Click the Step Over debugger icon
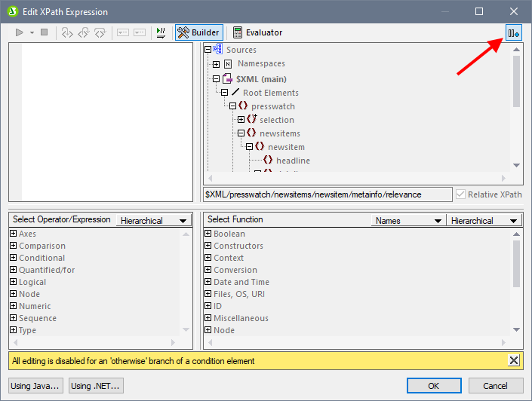 (100, 32)
